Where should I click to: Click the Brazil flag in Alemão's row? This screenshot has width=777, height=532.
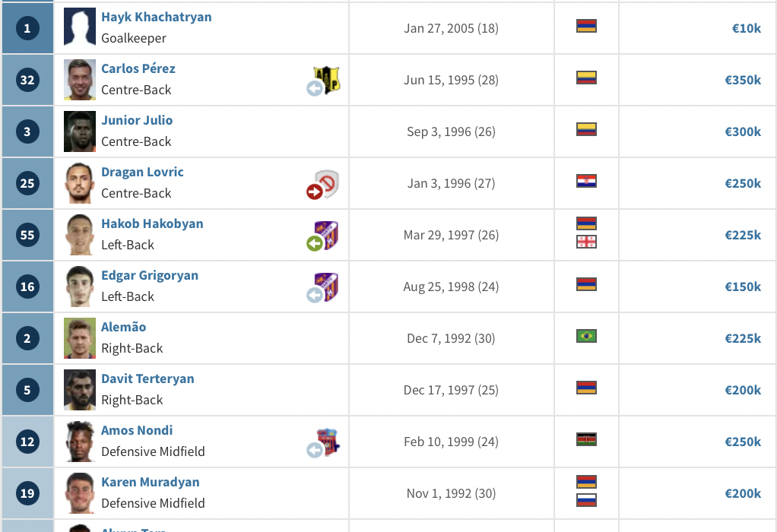coord(586,336)
